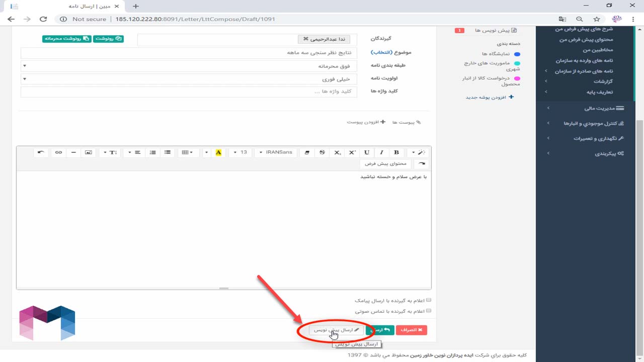Select the blue نمایشگاه ها category

(x=501, y=54)
